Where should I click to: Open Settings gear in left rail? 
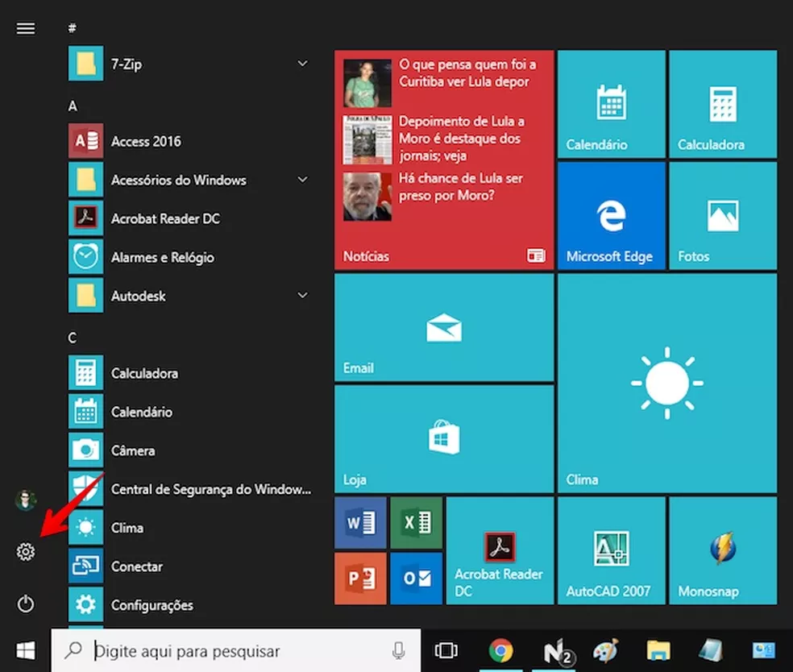pyautogui.click(x=26, y=552)
